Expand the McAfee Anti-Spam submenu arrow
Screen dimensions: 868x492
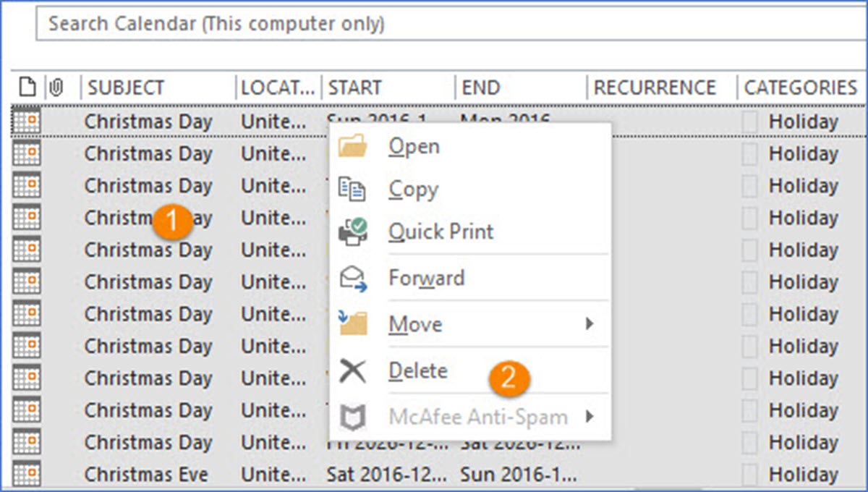tap(590, 417)
